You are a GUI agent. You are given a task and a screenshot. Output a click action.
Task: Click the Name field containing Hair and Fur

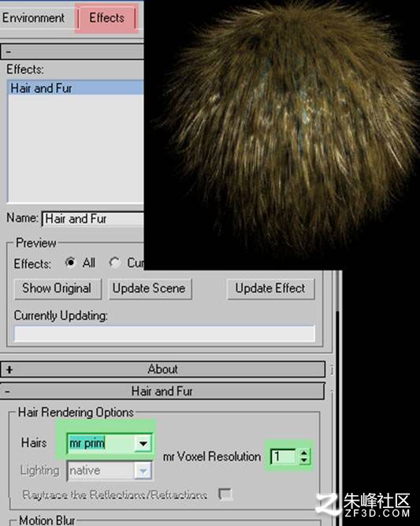(x=93, y=219)
